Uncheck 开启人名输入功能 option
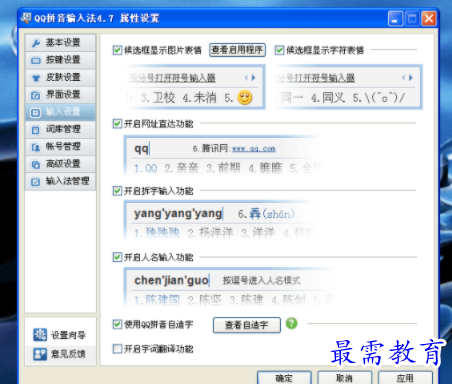The width and height of the screenshot is (452, 384). 117,257
